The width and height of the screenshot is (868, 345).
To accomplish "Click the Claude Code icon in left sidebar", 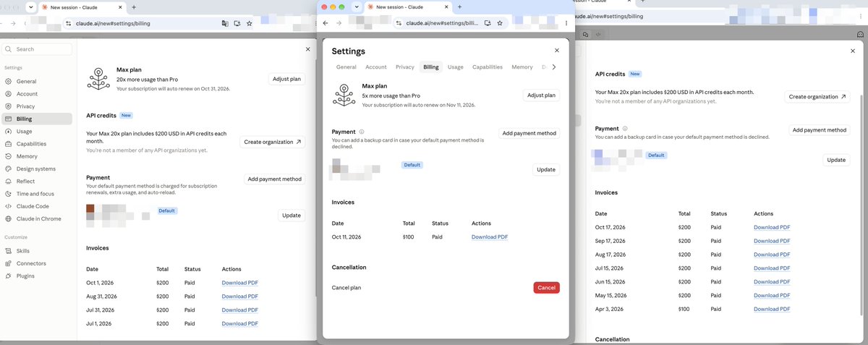I will [x=9, y=206].
